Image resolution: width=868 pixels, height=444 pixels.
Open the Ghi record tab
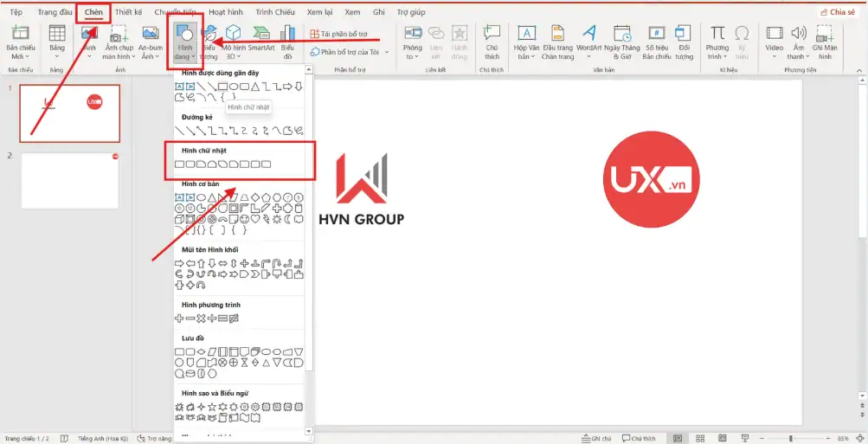[379, 12]
